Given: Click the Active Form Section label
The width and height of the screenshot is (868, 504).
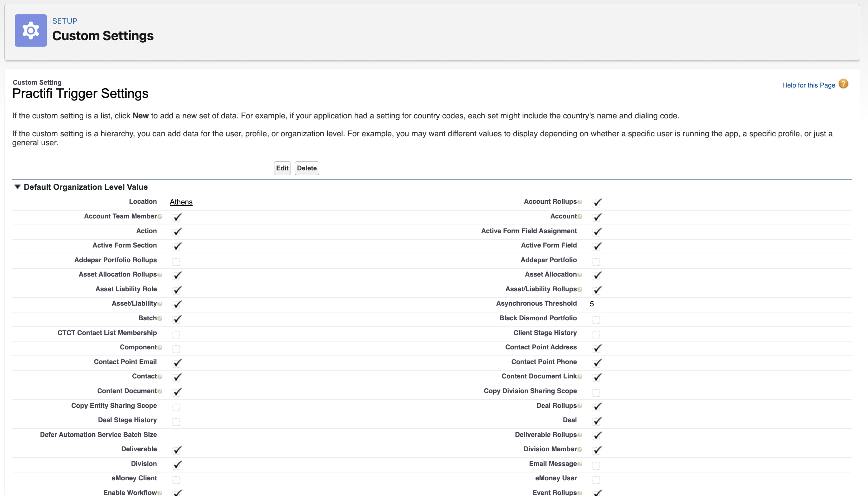Looking at the screenshot, I should pyautogui.click(x=125, y=245).
